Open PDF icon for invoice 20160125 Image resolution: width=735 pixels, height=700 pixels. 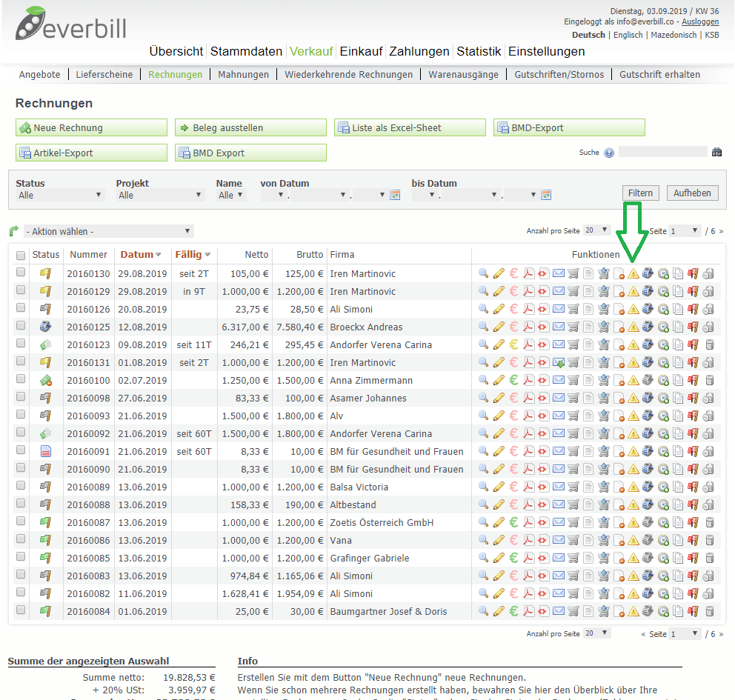pyautogui.click(x=529, y=327)
